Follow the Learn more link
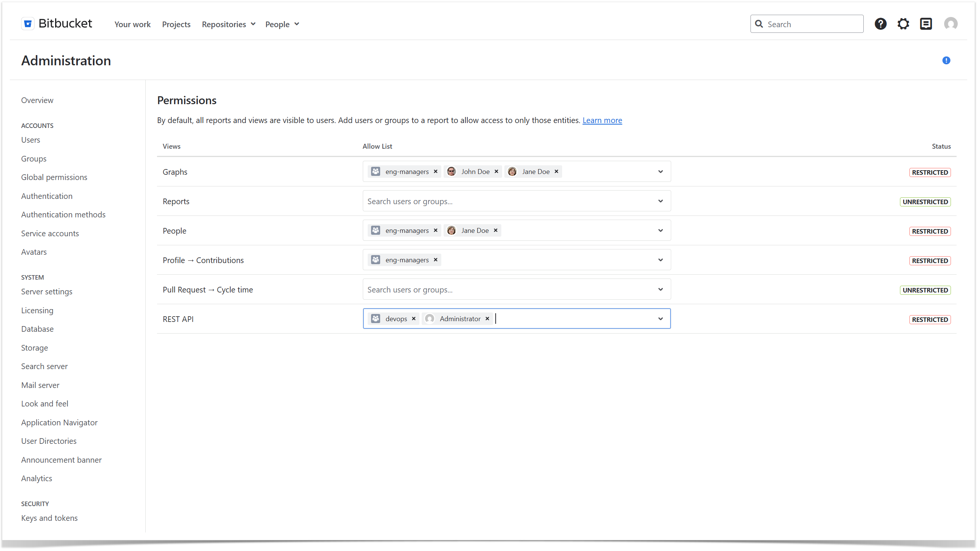 click(x=602, y=120)
